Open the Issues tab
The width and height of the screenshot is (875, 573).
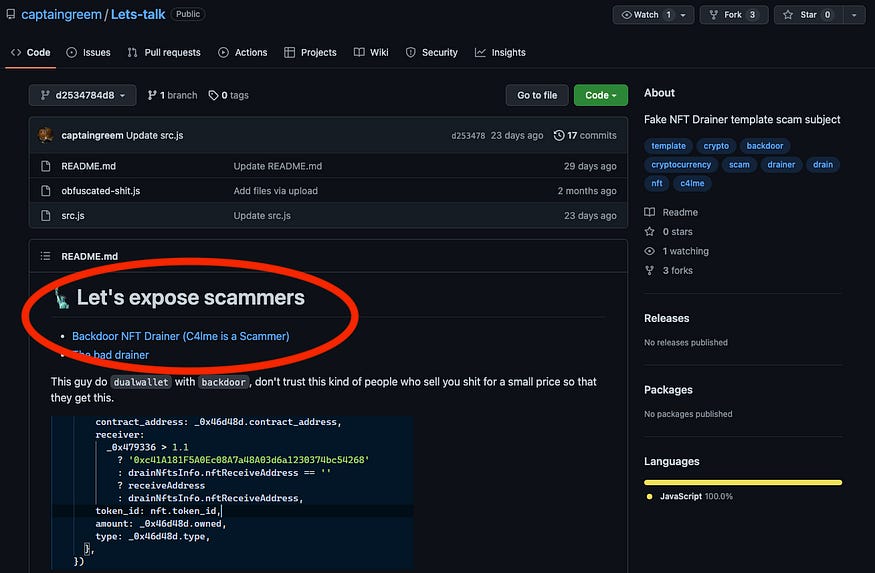point(88,52)
